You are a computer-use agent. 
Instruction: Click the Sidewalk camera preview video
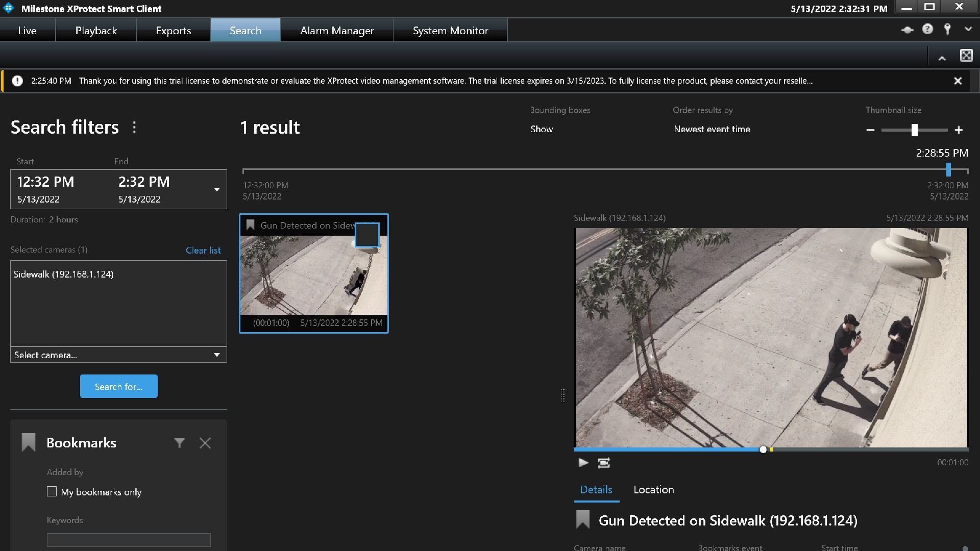pyautogui.click(x=771, y=338)
